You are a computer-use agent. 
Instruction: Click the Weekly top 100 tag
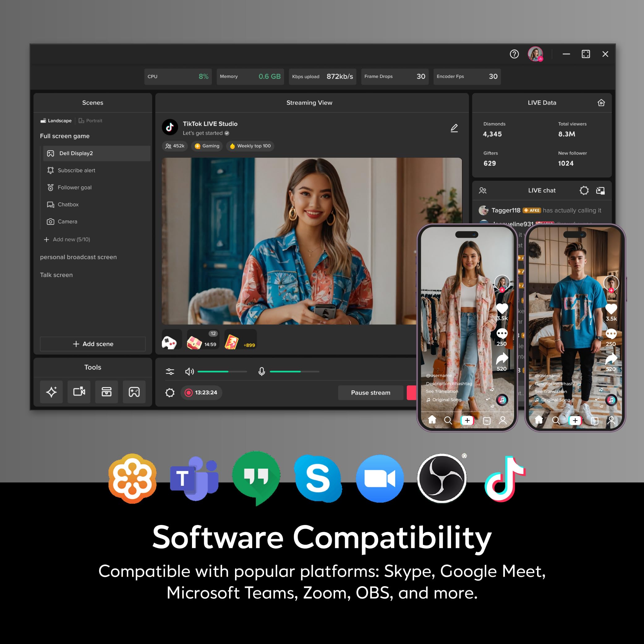[x=250, y=146]
